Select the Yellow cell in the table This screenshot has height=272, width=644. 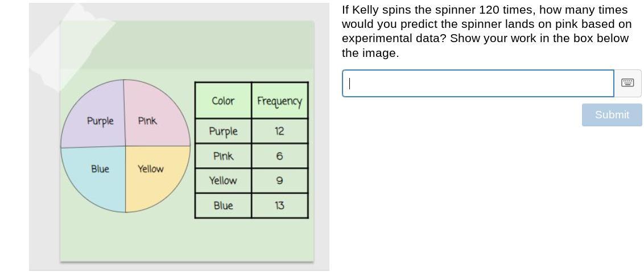point(223,180)
